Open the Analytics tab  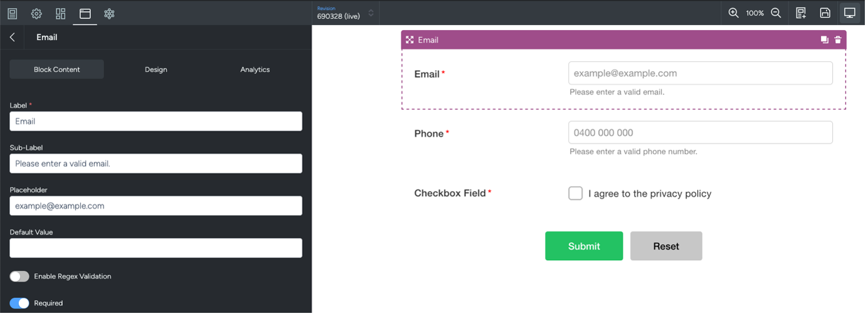(x=255, y=70)
